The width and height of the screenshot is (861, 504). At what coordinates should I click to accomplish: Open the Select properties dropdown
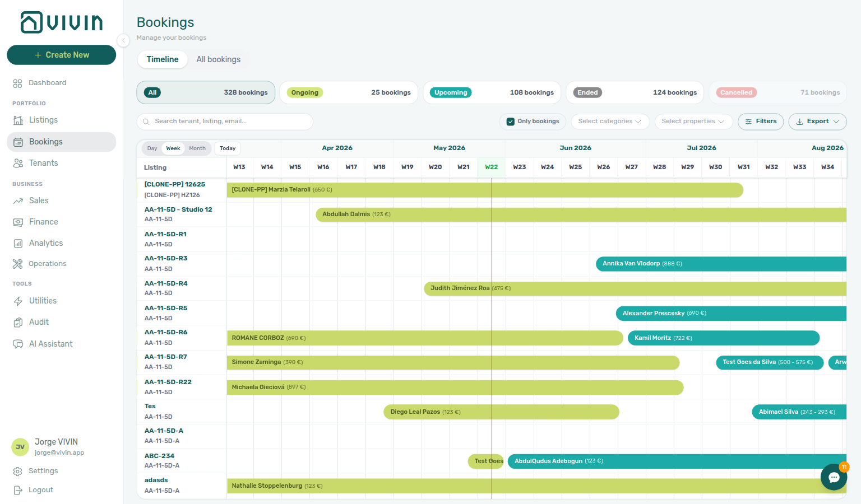coord(693,122)
